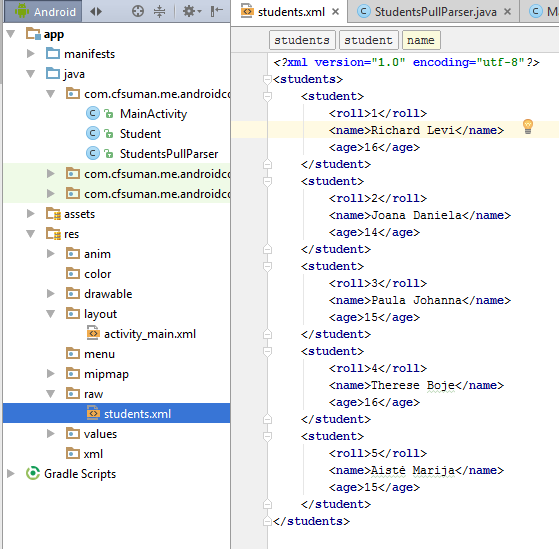Open the Android project view selector
This screenshot has width=559, height=549.
point(44,11)
